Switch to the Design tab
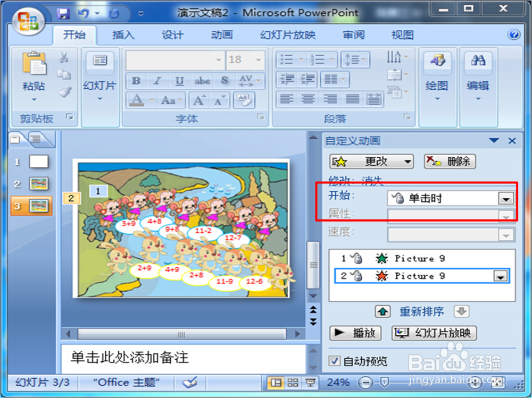Screen dimensions: 532x398 (172, 35)
